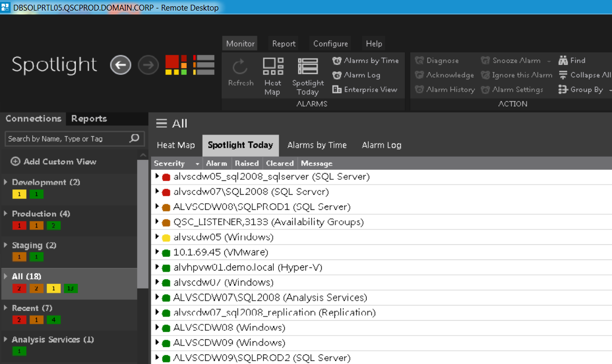Click the hamburger menu beside All

pos(161,123)
